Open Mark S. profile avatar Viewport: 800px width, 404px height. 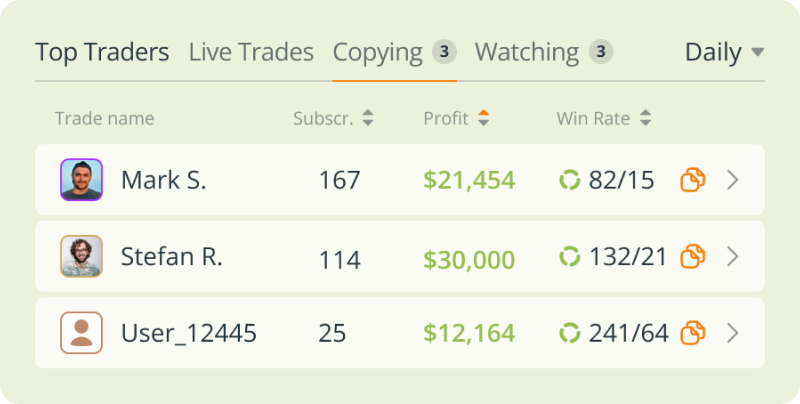point(82,180)
